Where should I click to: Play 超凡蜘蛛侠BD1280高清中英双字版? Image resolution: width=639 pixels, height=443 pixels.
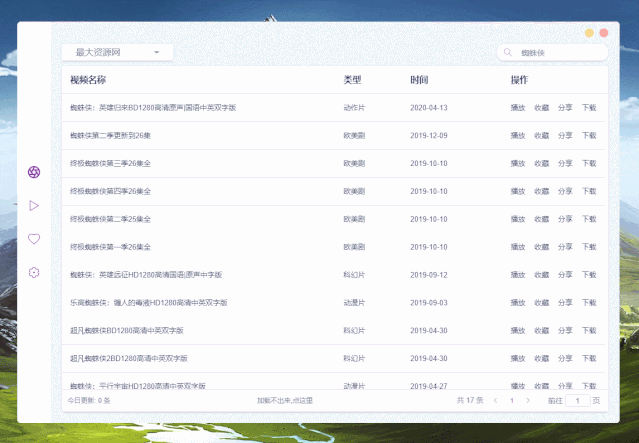(x=518, y=331)
